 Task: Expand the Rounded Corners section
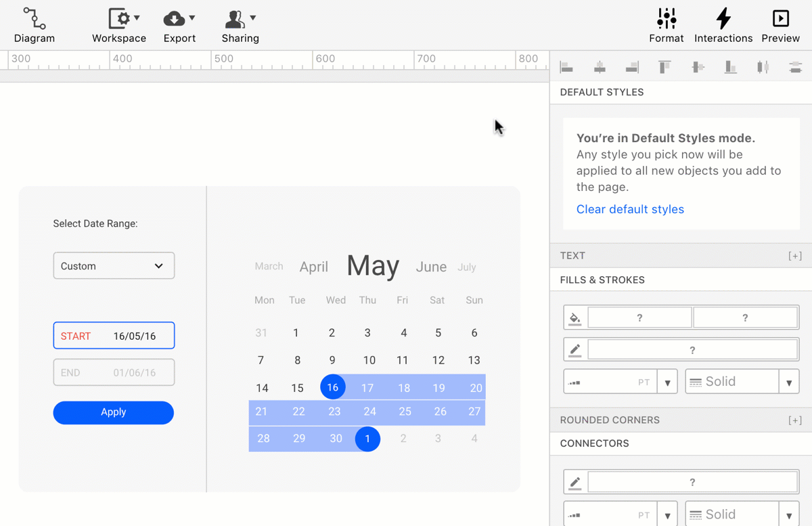794,420
